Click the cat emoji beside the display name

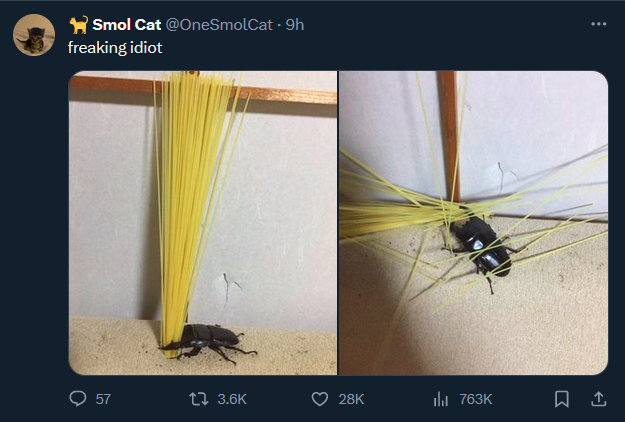(x=78, y=24)
